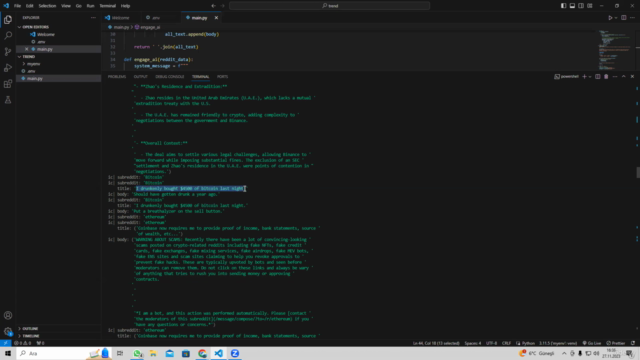Switch to the Output panel tab

pos(140,77)
